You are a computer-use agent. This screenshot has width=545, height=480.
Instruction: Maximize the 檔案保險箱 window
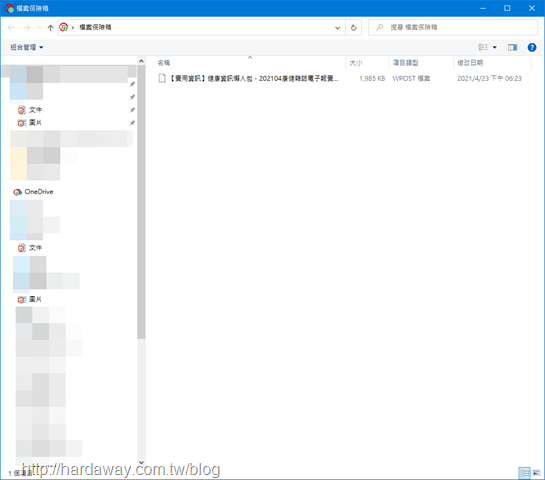507,8
